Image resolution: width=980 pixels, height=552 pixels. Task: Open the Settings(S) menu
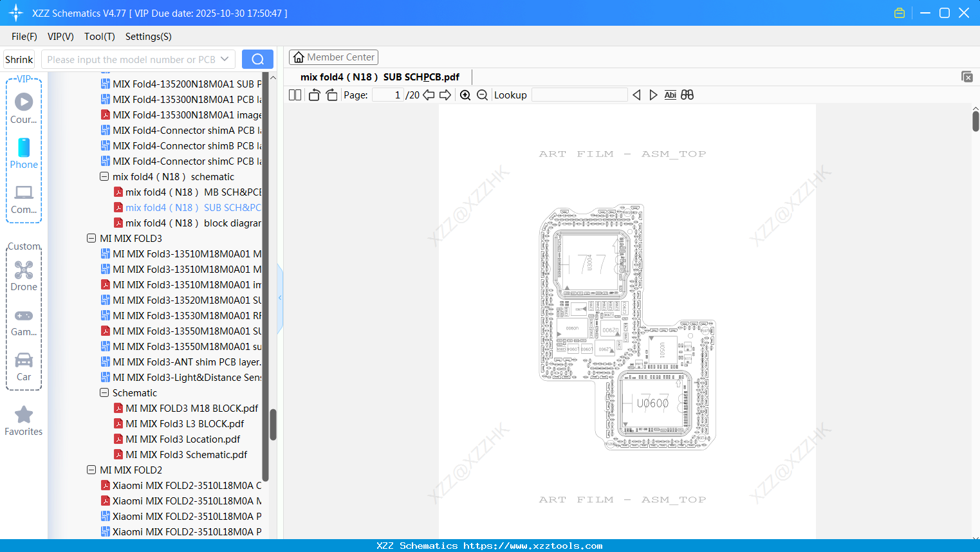[149, 37]
